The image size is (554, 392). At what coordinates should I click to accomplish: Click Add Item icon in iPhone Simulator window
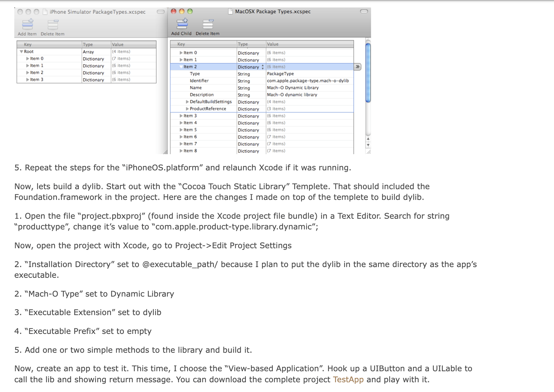pos(27,24)
